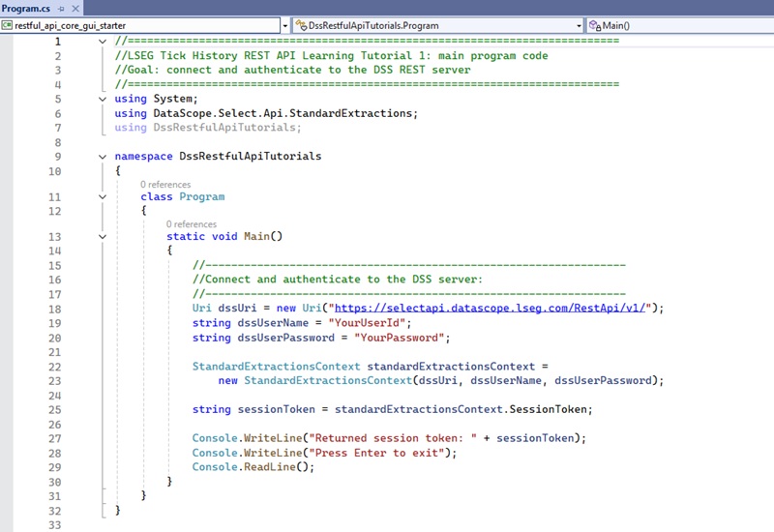Viewport: 774px width, 532px height.
Task: Collapse the using directives at line 5
Action: tap(104, 99)
